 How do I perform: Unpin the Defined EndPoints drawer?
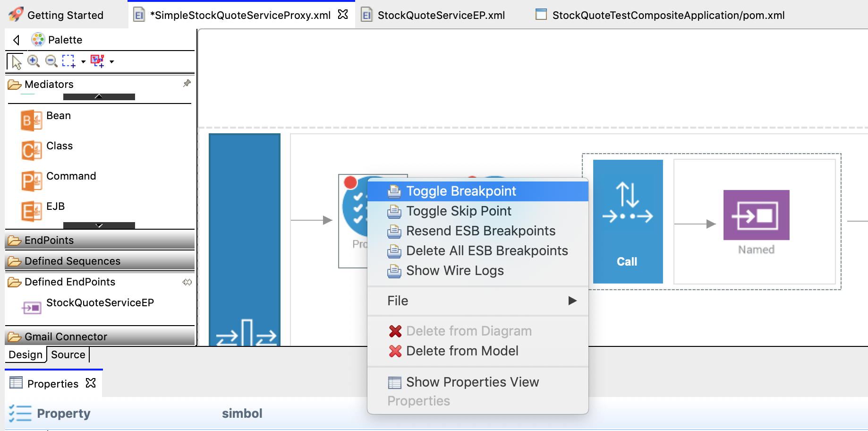(187, 282)
